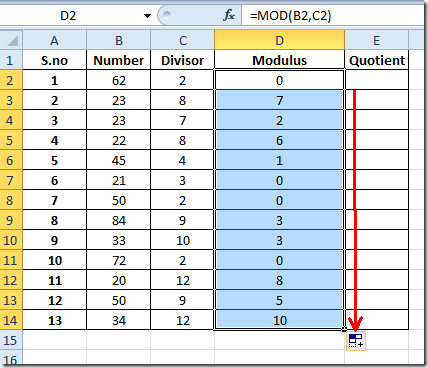Click the Modulus header cell
The width and height of the screenshot is (428, 368).
coord(279,60)
